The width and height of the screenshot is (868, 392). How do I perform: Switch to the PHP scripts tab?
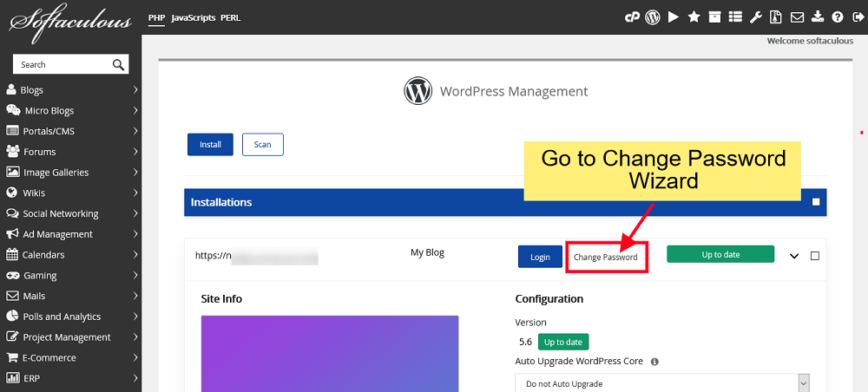click(156, 17)
